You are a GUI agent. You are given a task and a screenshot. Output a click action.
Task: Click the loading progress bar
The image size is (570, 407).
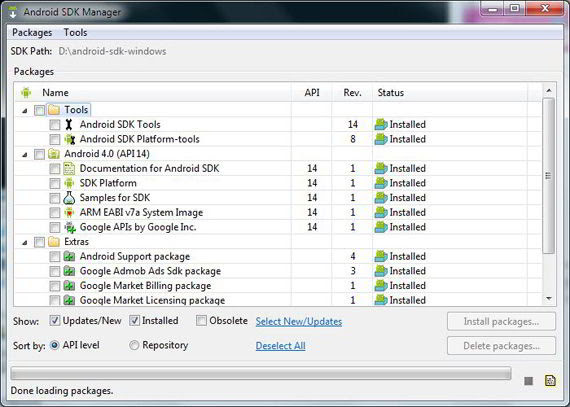(x=261, y=374)
